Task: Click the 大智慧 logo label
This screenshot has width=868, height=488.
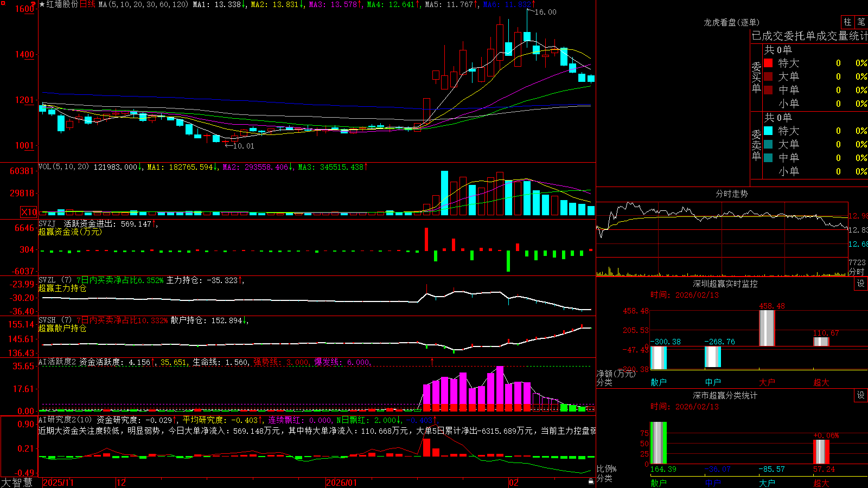Action: pyautogui.click(x=17, y=482)
